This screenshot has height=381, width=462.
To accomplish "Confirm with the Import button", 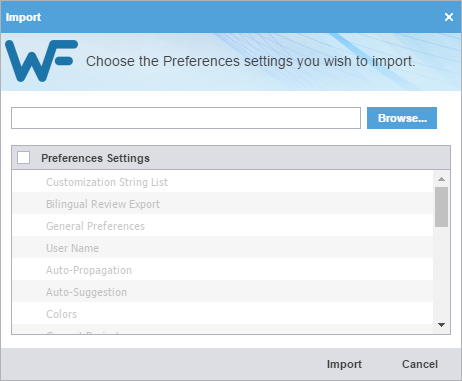I will [344, 364].
